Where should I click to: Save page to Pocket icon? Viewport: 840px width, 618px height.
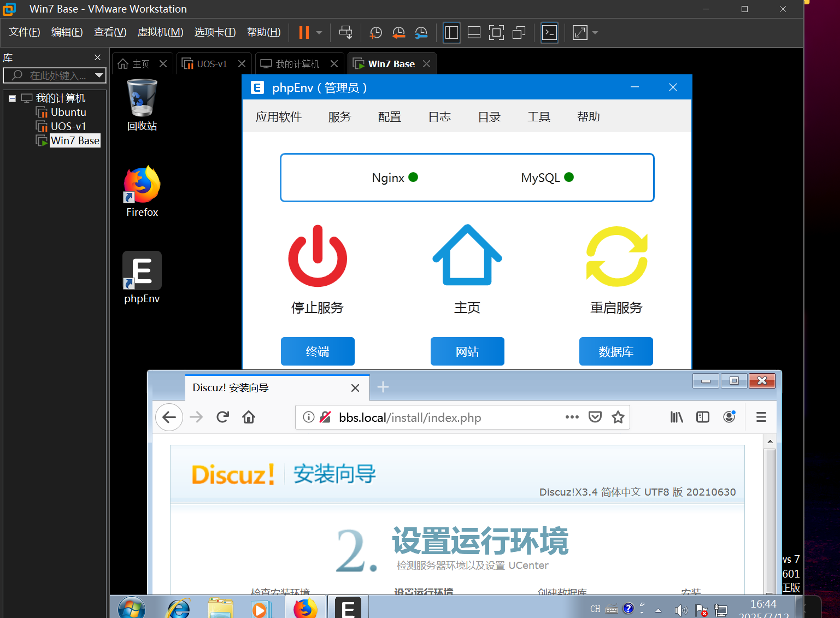coord(595,417)
